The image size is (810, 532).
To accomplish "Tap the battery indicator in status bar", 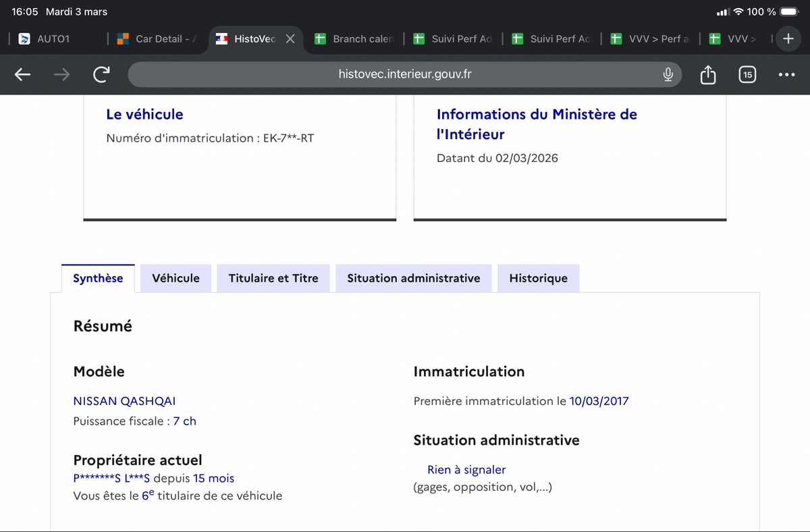I will point(788,12).
